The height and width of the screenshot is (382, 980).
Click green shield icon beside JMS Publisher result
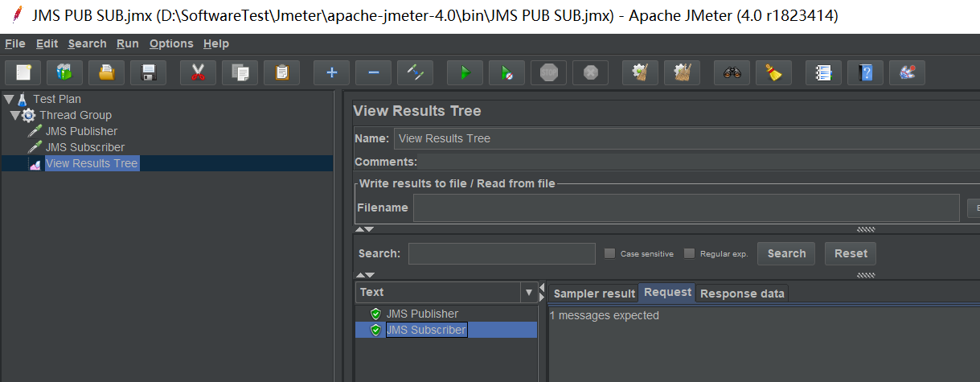375,314
